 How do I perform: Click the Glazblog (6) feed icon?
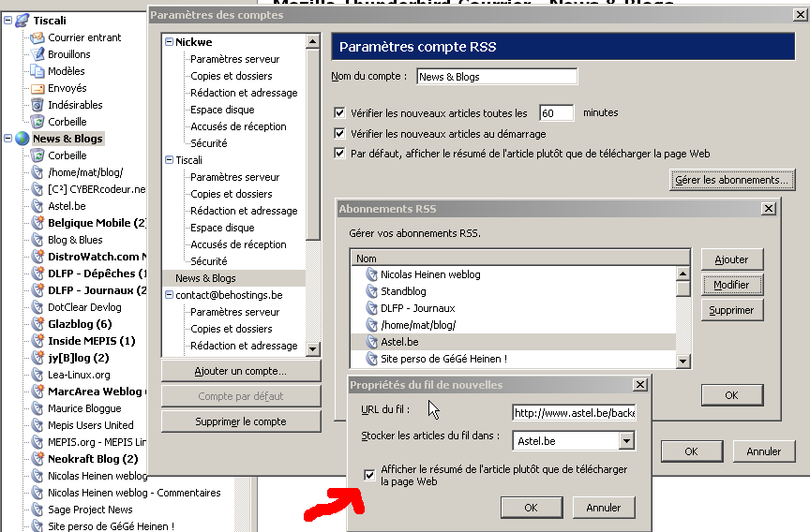point(37,324)
